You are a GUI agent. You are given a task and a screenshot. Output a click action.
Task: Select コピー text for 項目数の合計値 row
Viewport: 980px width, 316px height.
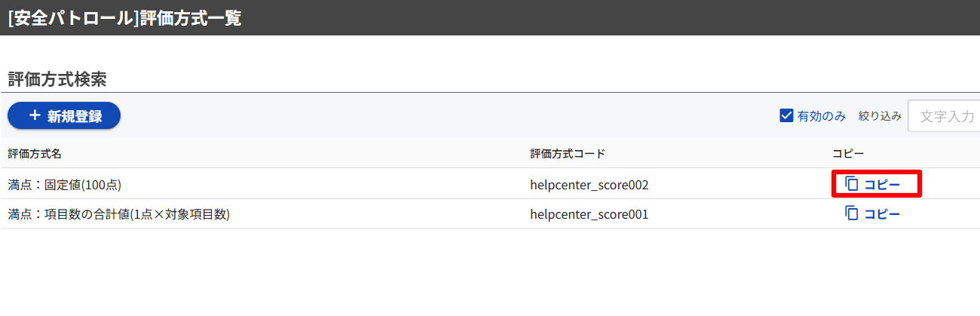point(882,214)
